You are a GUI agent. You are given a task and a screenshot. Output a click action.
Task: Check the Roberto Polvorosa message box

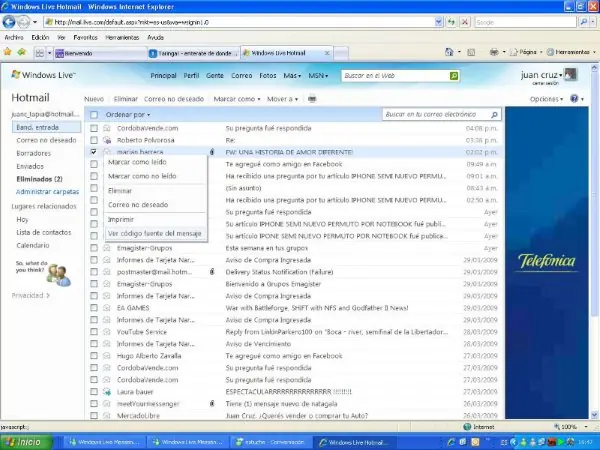coord(94,140)
